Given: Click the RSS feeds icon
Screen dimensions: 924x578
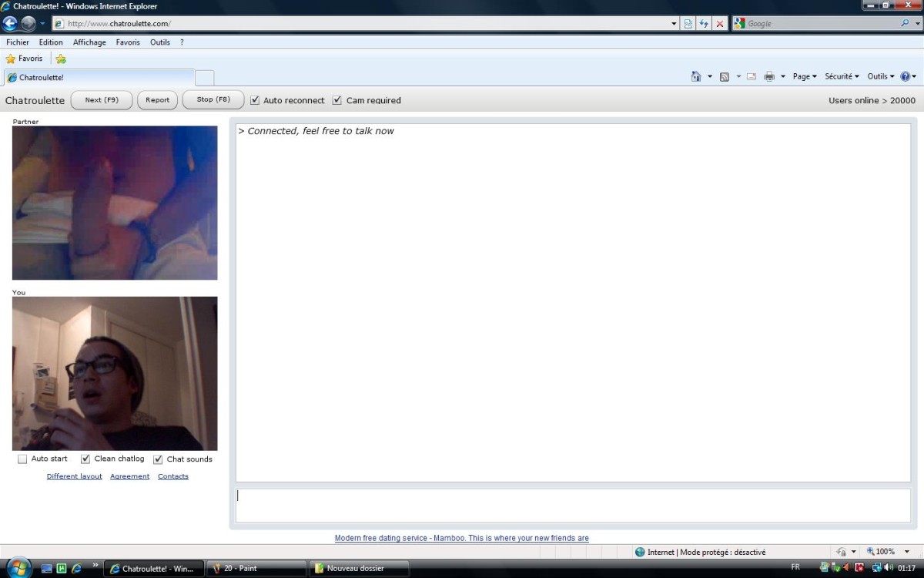Looking at the screenshot, I should (724, 76).
